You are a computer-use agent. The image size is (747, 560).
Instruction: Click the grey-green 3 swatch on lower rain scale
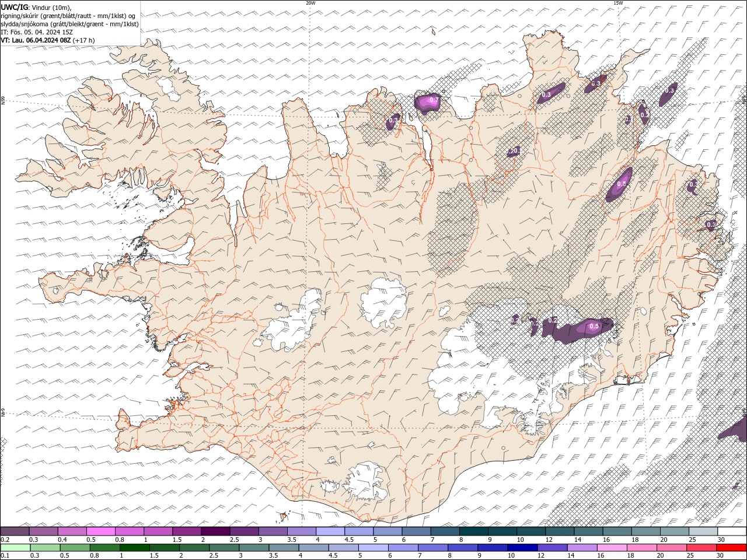(x=254, y=548)
